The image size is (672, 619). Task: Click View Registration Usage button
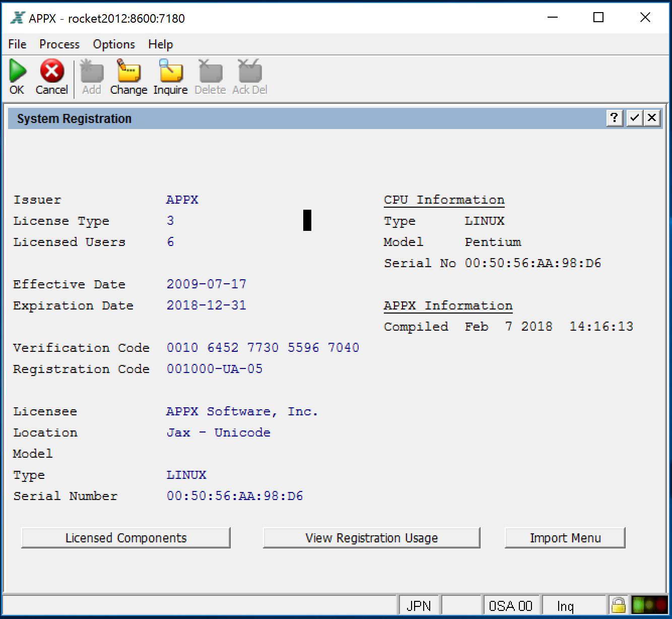pyautogui.click(x=371, y=538)
